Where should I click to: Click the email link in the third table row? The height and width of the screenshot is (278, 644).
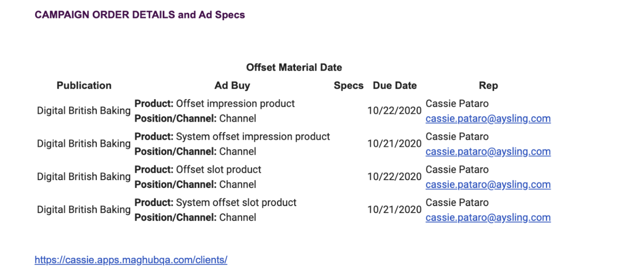tap(488, 185)
